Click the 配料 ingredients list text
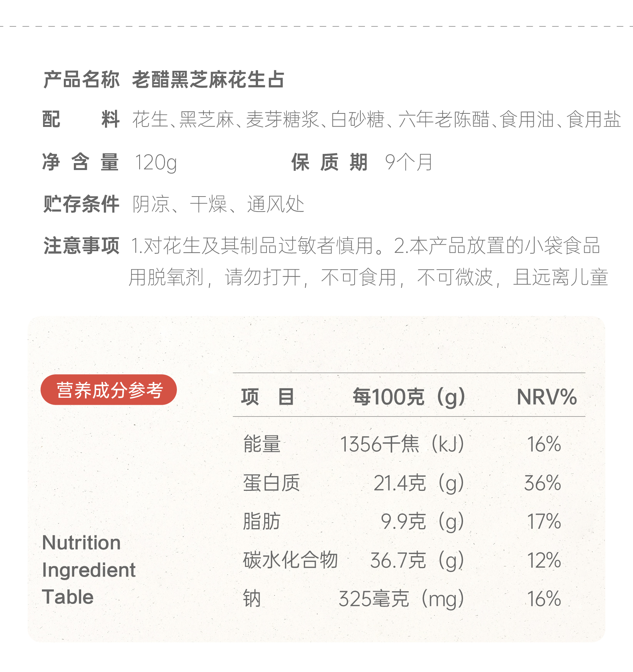Image resolution: width=633 pixels, height=672 pixels. point(376,119)
